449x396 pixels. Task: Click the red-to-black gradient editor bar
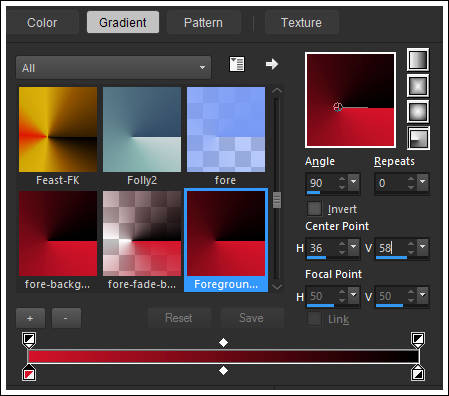[223, 356]
